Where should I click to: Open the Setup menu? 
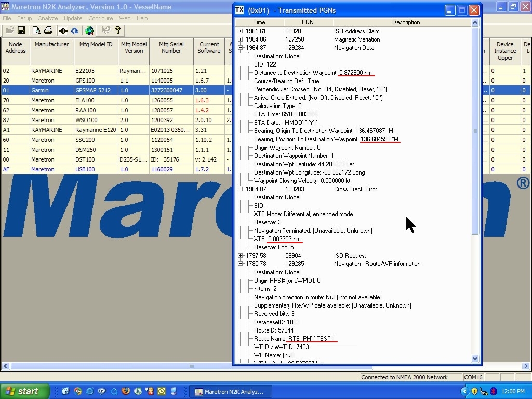click(24, 18)
